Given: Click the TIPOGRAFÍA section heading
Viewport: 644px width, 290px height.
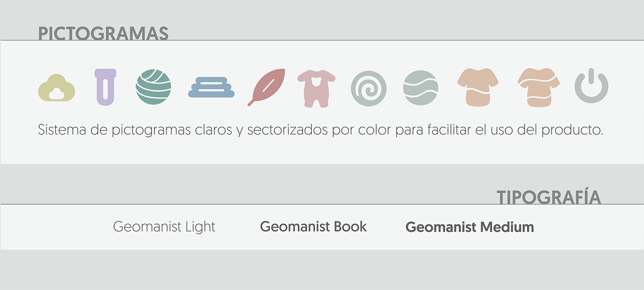Looking at the screenshot, I should click(549, 197).
